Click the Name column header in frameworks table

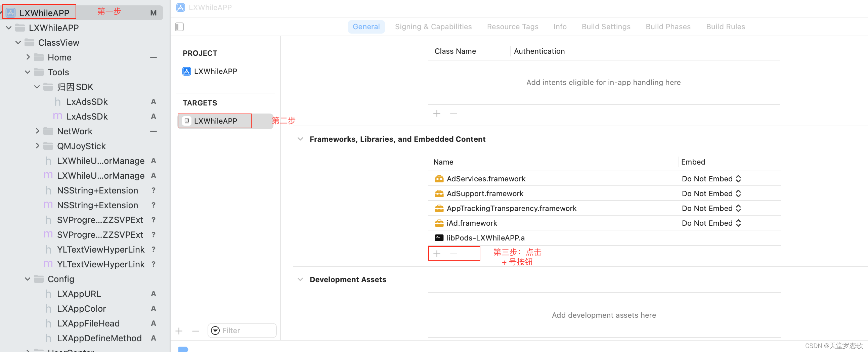pyautogui.click(x=443, y=162)
